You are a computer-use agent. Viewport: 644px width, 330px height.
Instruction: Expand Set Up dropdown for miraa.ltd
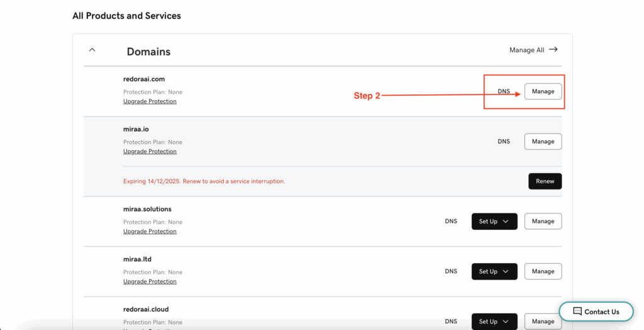494,271
